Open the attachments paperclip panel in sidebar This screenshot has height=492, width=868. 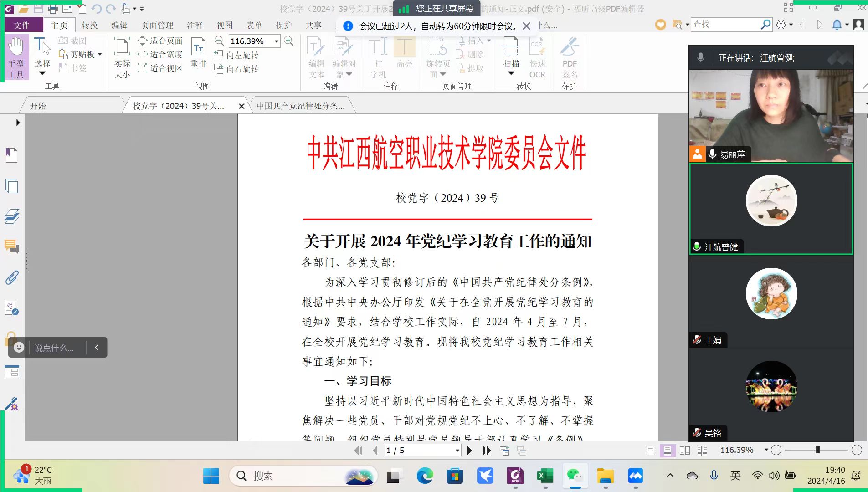pyautogui.click(x=12, y=277)
